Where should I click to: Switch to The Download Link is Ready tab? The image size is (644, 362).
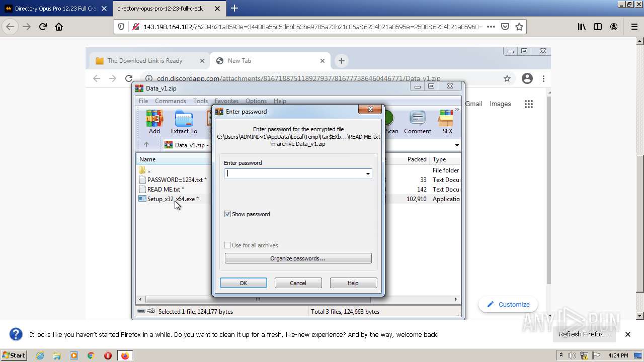click(145, 61)
